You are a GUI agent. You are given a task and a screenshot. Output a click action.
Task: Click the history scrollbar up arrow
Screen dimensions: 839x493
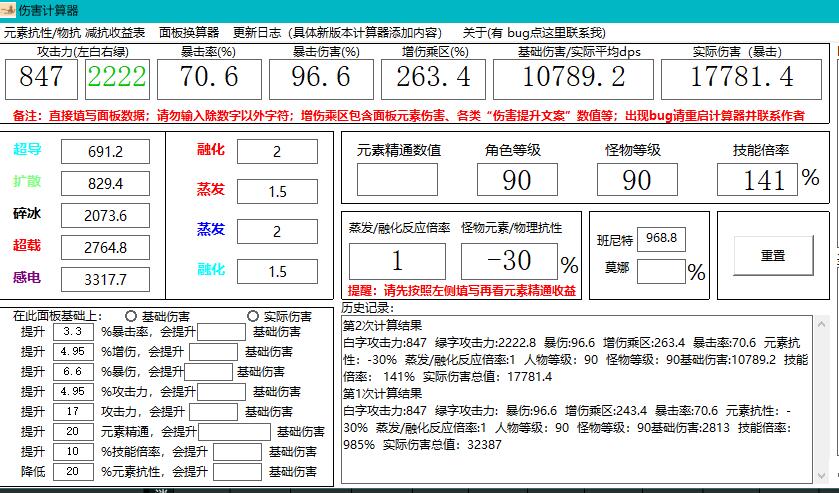pos(821,323)
